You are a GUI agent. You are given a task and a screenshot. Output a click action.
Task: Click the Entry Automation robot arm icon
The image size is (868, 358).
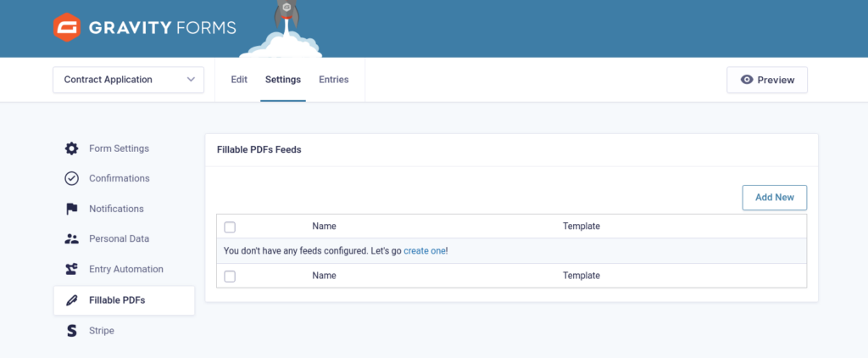coord(71,269)
